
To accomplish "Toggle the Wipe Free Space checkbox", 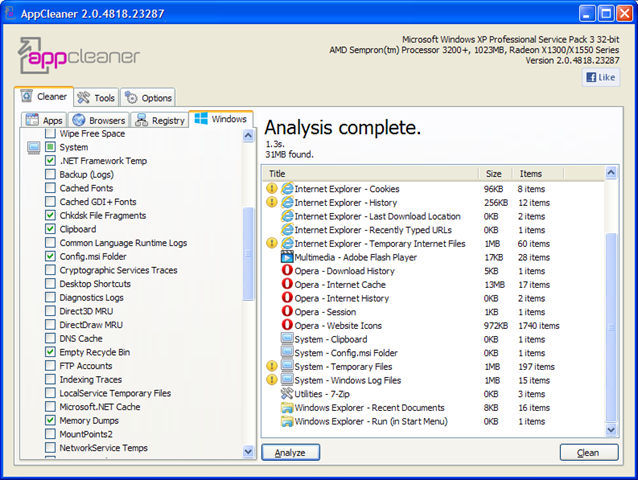I will 50,133.
